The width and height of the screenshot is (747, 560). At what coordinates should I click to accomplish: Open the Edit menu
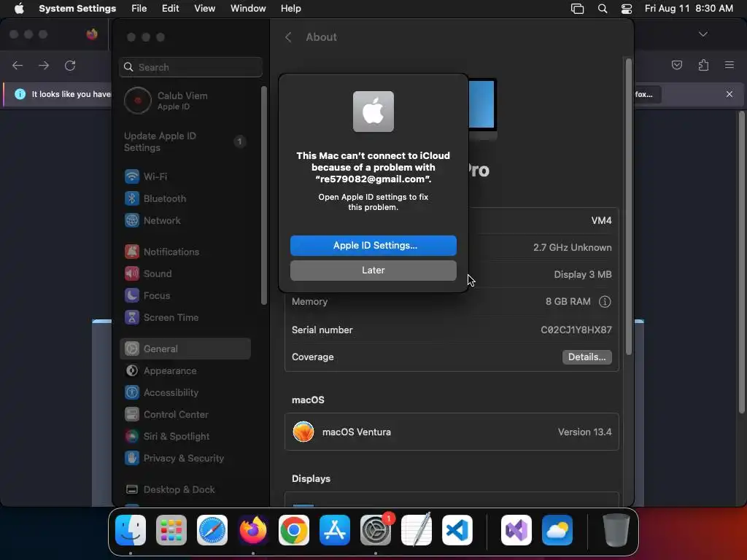point(171,9)
